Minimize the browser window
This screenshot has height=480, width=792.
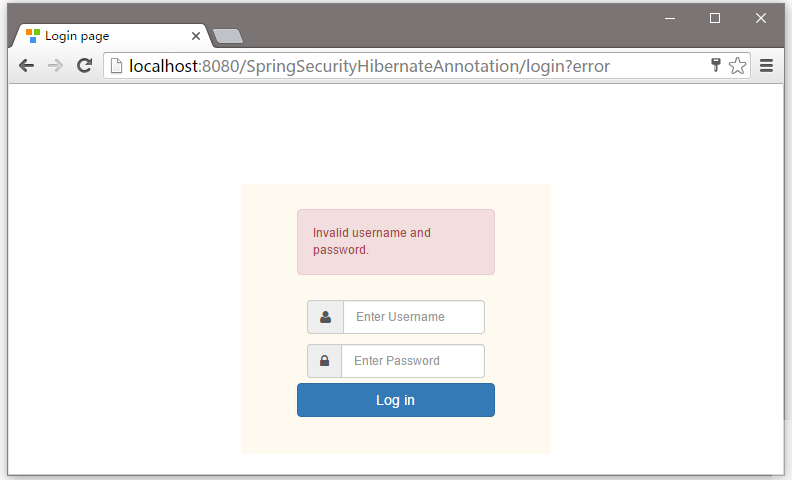[670, 19]
